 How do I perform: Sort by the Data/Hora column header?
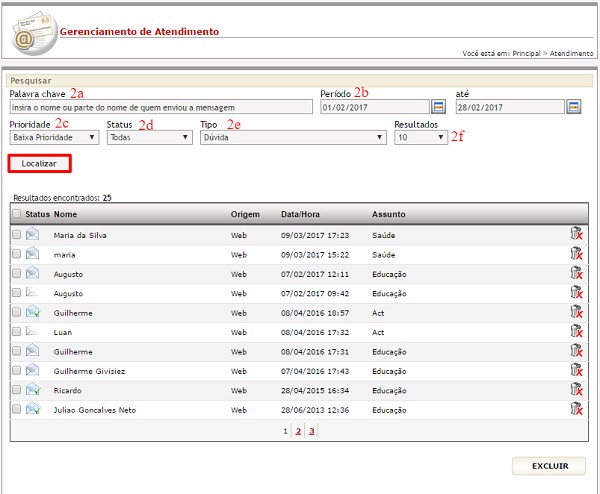coord(300,214)
